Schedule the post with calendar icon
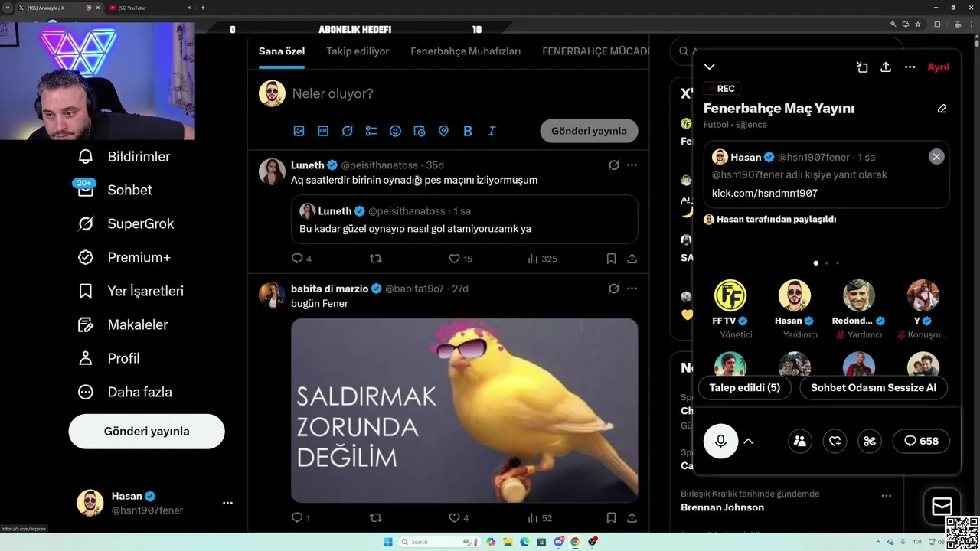This screenshot has width=980, height=551. point(420,131)
